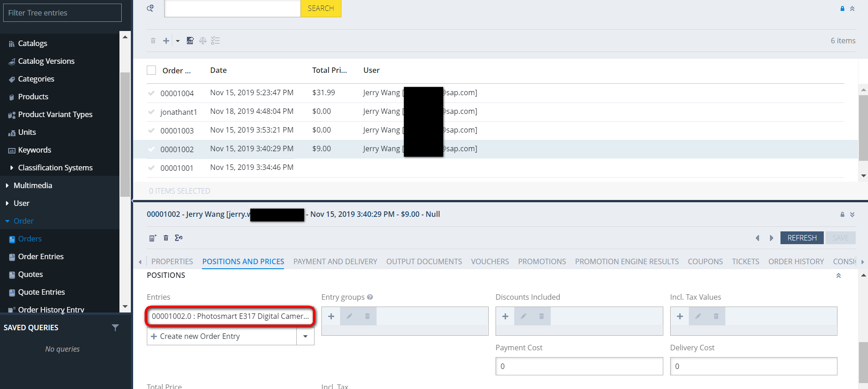Tick the select-all orders header checkbox
868x389 pixels.
[151, 70]
